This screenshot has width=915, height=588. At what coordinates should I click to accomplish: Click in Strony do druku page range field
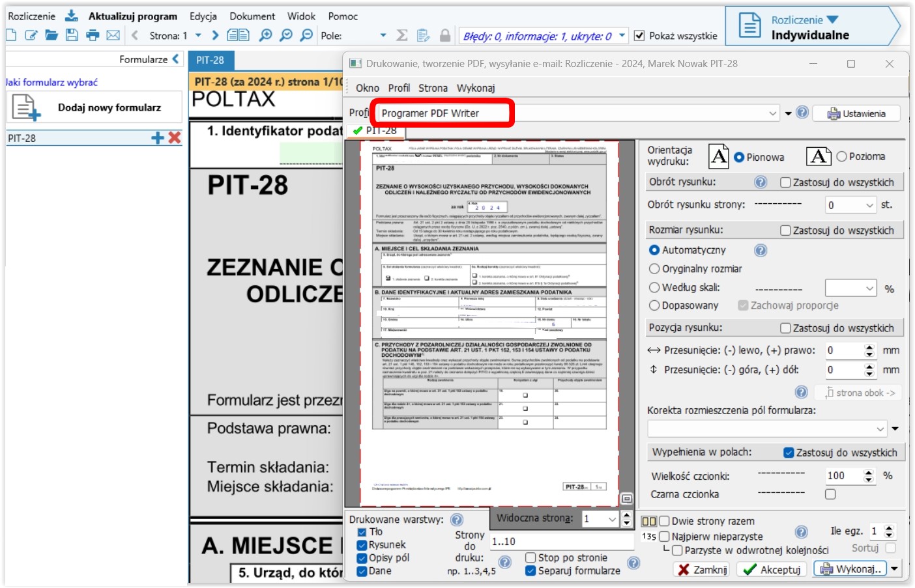[x=560, y=542]
